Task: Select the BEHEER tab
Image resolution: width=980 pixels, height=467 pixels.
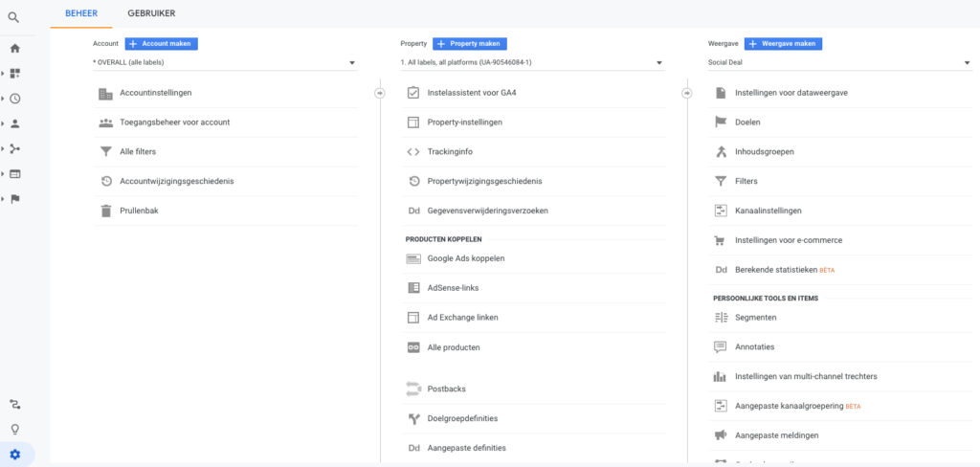Action: [81, 13]
